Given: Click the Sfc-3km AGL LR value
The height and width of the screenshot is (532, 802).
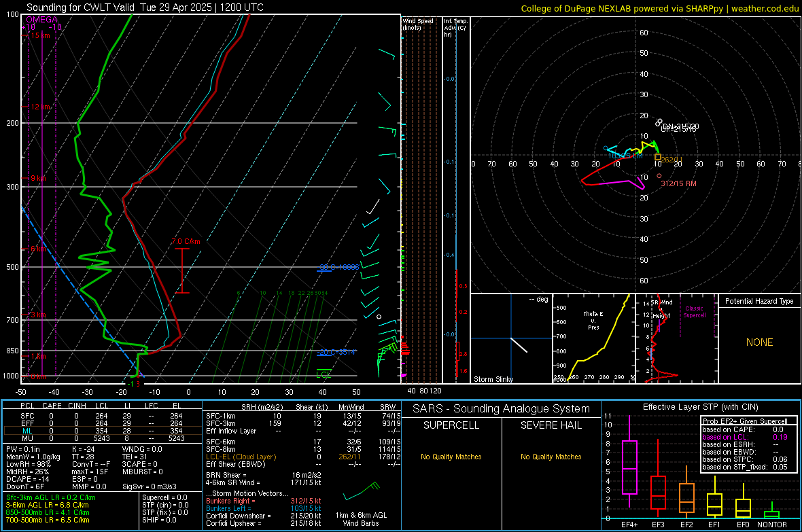Looking at the screenshot, I should pyautogui.click(x=51, y=497).
